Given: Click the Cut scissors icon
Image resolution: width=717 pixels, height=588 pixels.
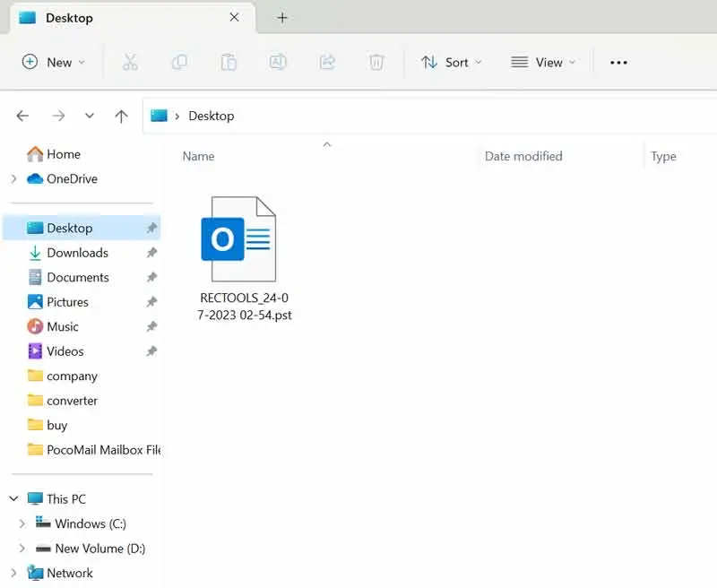Looking at the screenshot, I should click(130, 62).
